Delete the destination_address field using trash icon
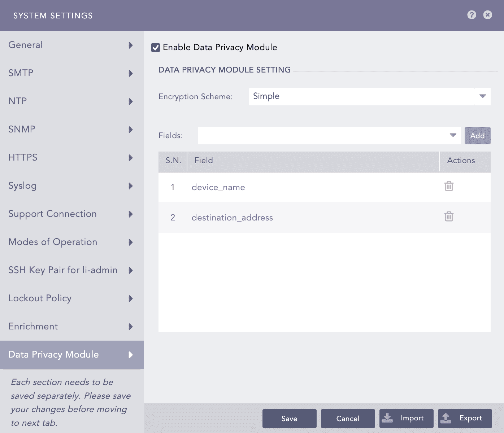The width and height of the screenshot is (504, 433). (x=449, y=217)
